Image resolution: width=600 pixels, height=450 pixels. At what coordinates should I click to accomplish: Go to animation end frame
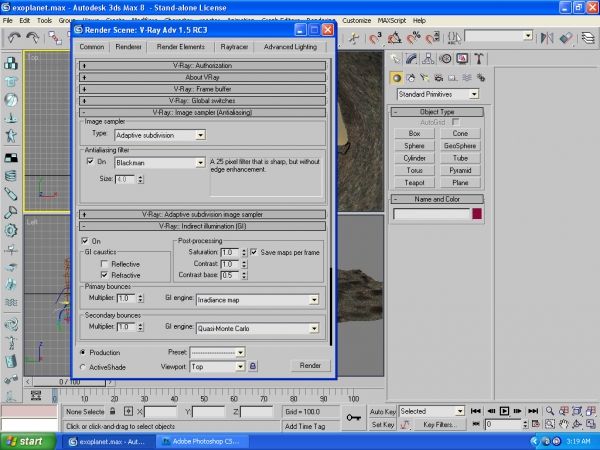533,411
